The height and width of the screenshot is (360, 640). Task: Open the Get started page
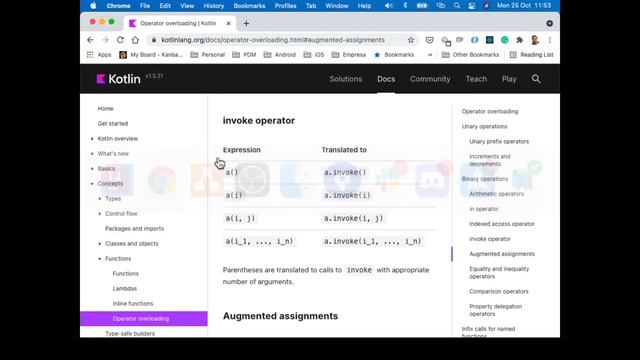pyautogui.click(x=113, y=124)
